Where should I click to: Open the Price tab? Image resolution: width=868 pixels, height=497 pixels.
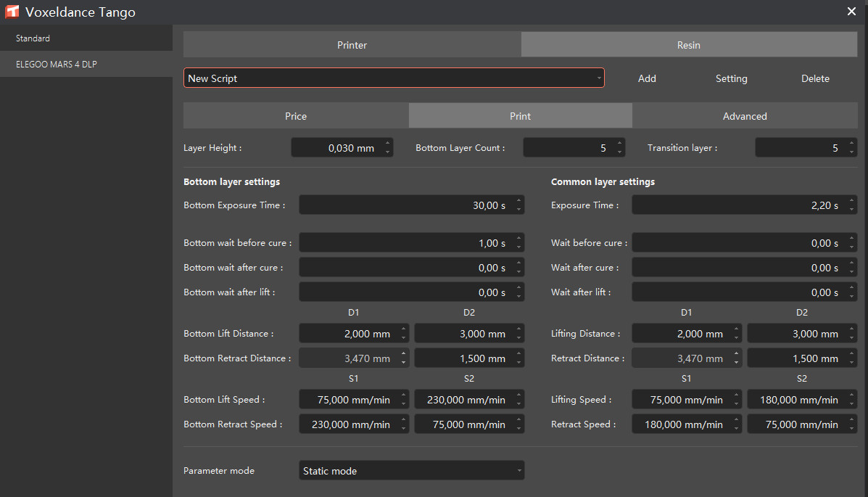[295, 116]
